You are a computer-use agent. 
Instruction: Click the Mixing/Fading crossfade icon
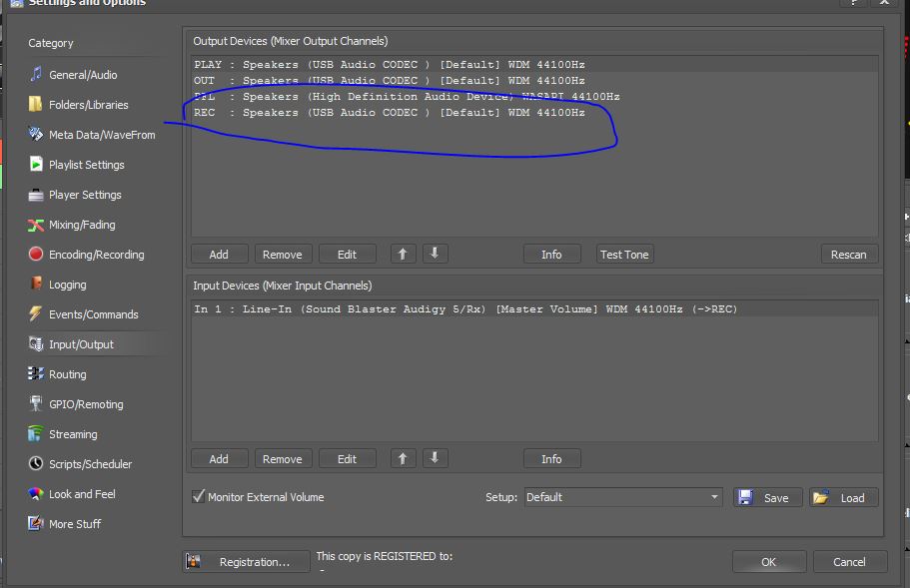(x=36, y=225)
